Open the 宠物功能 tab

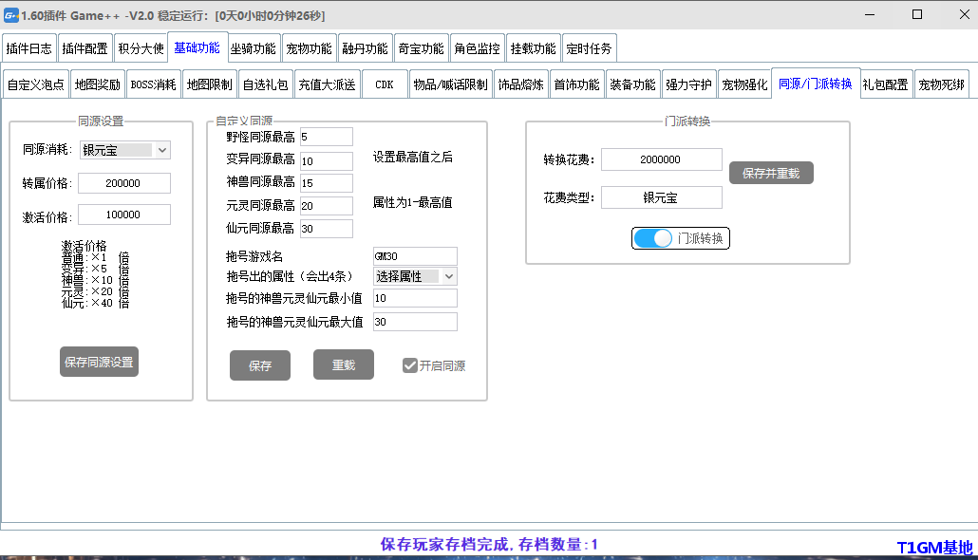click(x=310, y=48)
